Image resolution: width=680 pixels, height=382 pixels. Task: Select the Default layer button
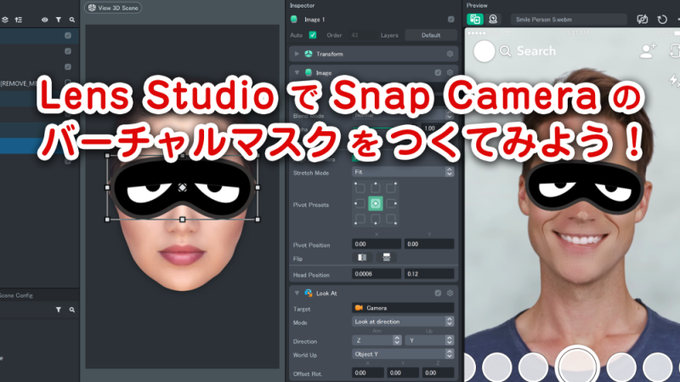[x=431, y=35]
